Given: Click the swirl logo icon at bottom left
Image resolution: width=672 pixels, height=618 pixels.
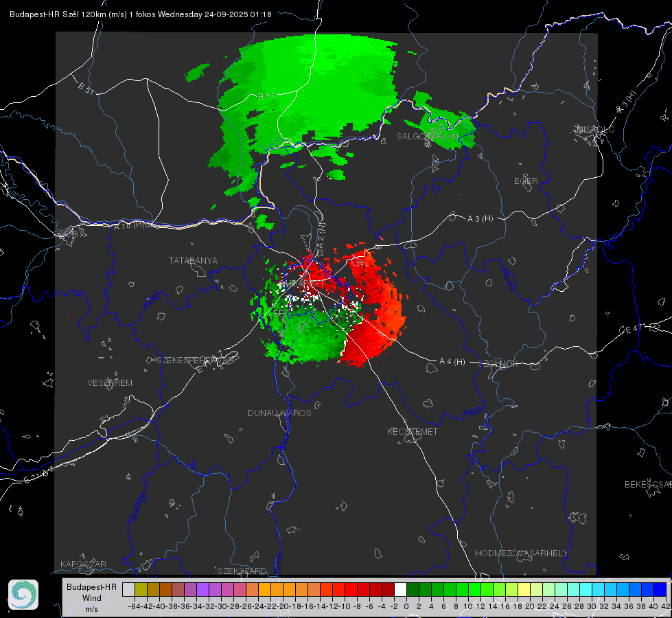Looking at the screenshot, I should click(x=23, y=595).
